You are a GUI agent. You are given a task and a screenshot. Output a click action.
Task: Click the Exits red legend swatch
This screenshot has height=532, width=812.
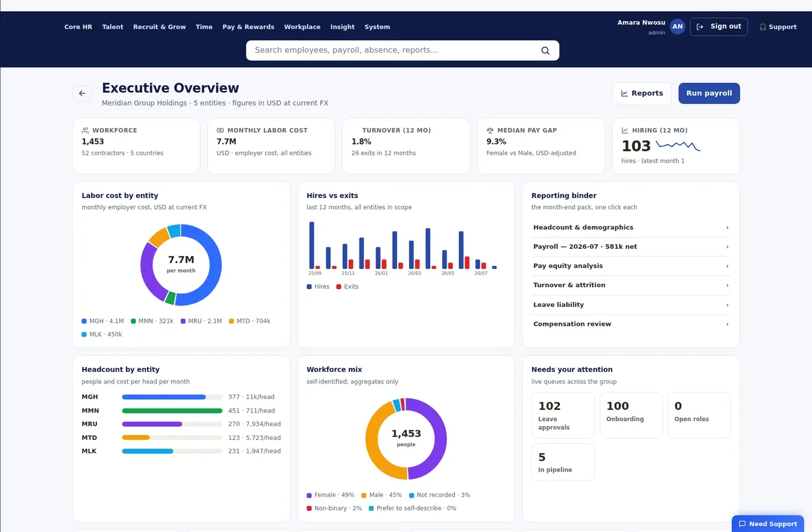[x=339, y=287]
